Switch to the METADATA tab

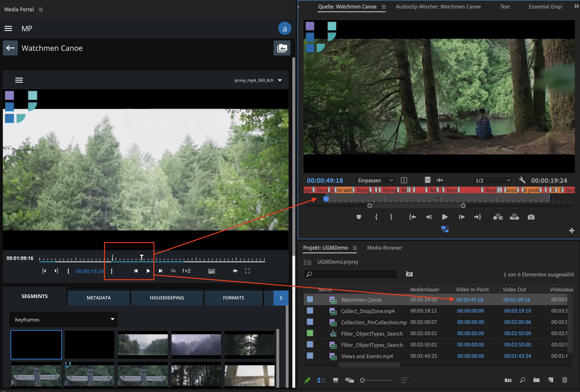[98, 298]
